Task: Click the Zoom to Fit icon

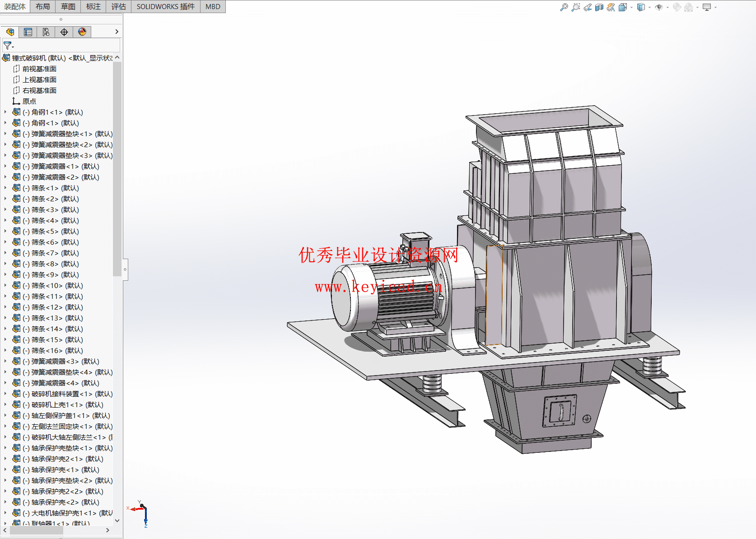Action: pos(564,7)
